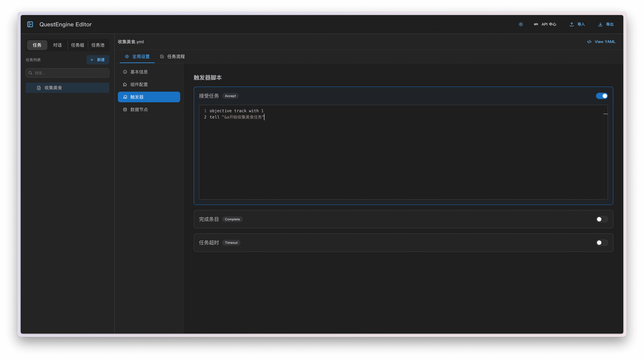The width and height of the screenshot is (644, 360).
Task: Open the 组件配置 settings page
Action: pos(139,85)
